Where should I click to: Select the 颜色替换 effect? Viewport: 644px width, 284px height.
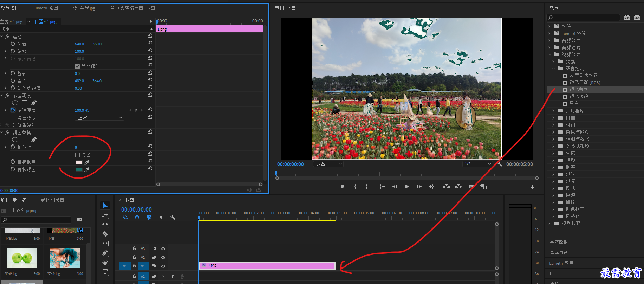point(579,90)
